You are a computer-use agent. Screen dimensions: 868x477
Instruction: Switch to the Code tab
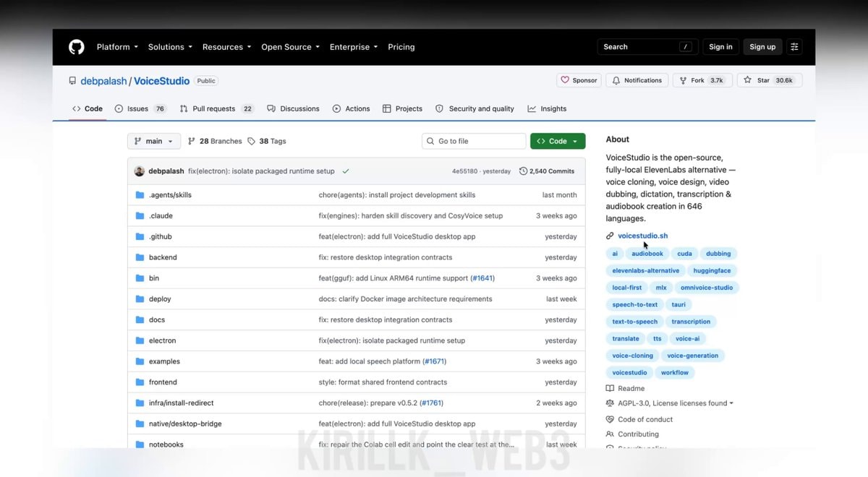(88, 108)
